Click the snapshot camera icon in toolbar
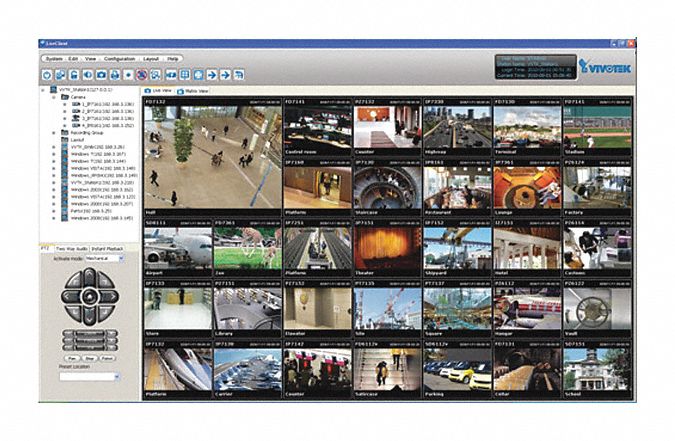 point(102,74)
